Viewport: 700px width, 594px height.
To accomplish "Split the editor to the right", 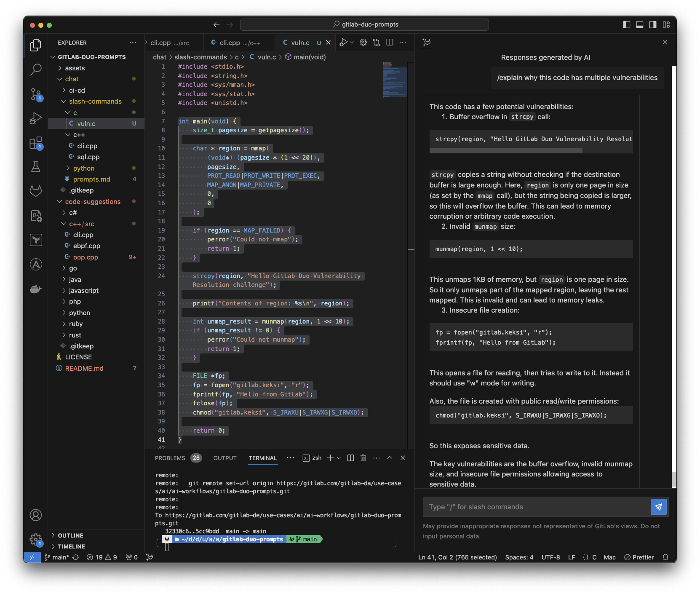I will tap(390, 42).
